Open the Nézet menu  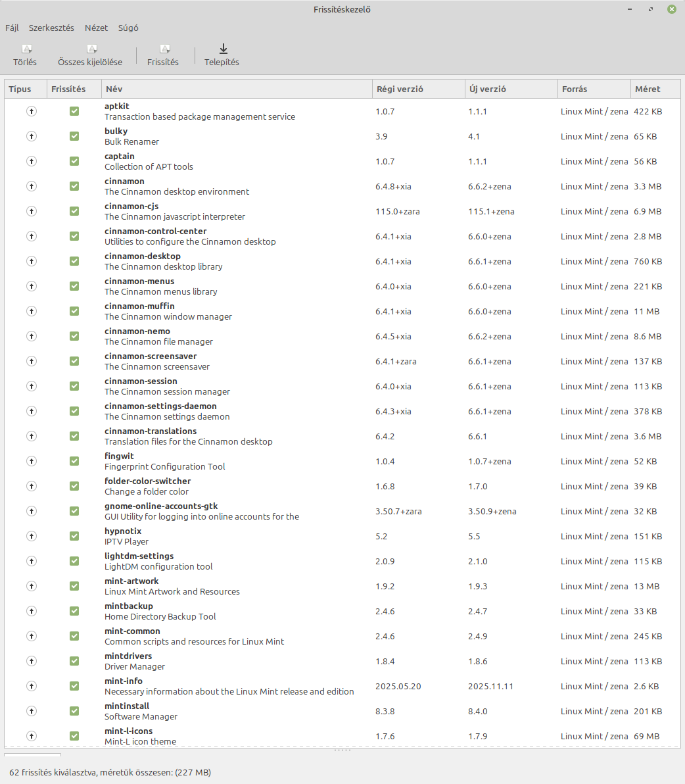click(96, 28)
